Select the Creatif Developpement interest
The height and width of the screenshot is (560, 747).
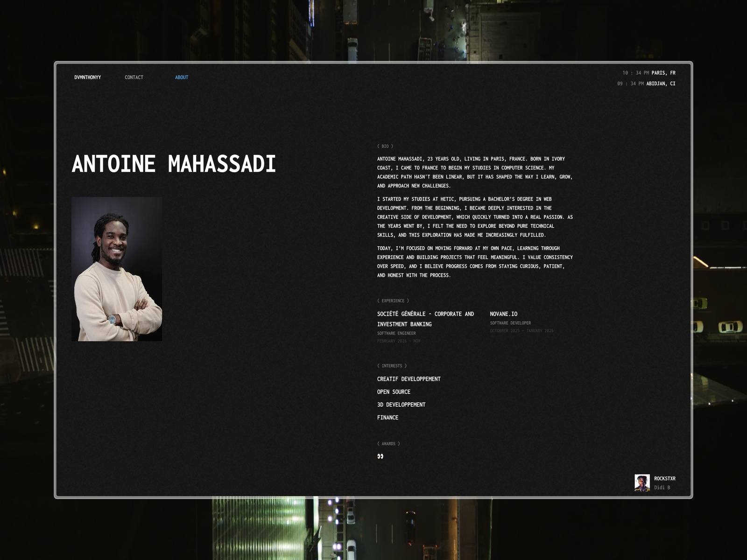click(x=409, y=379)
